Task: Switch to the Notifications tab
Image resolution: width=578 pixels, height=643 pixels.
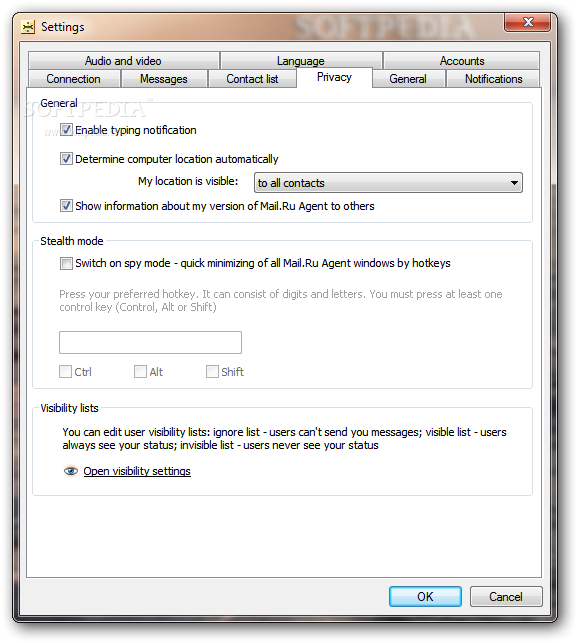Action: coord(493,79)
